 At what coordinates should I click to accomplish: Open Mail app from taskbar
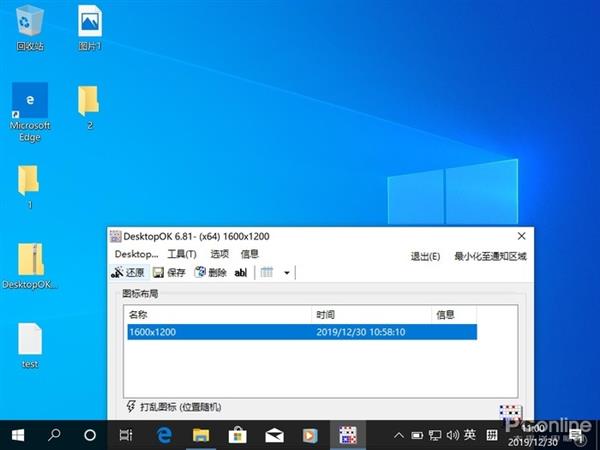tap(274, 435)
